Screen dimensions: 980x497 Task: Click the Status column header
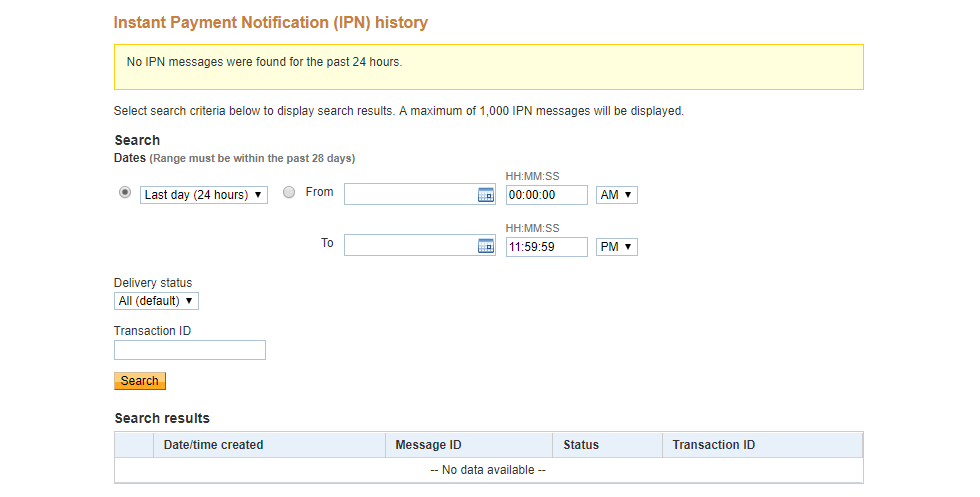pos(581,445)
